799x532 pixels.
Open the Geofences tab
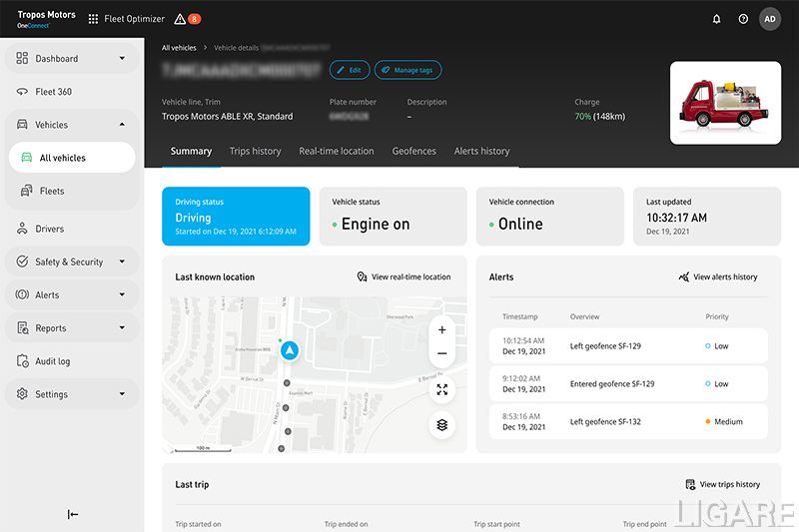click(413, 151)
